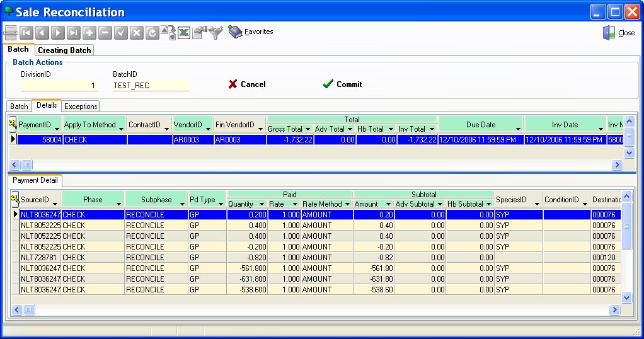Click the Commit button
Image resolution: width=644 pixels, height=339 pixels.
pos(342,84)
